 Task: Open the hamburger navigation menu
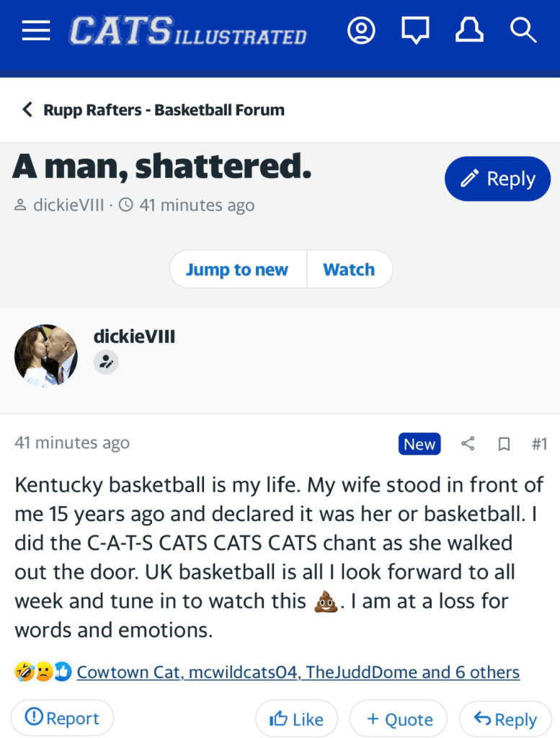pyautogui.click(x=36, y=31)
